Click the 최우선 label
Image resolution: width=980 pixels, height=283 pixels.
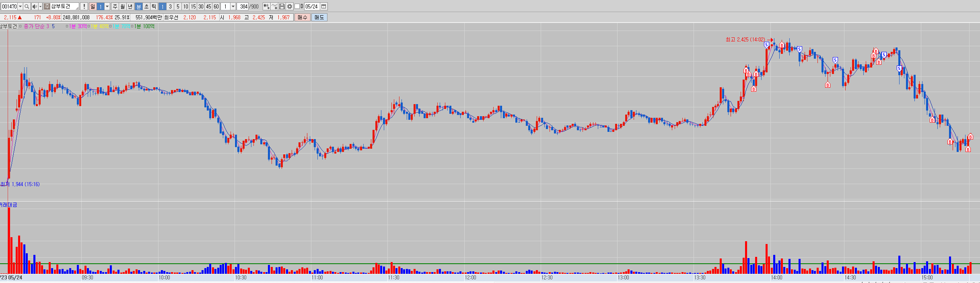click(x=171, y=17)
